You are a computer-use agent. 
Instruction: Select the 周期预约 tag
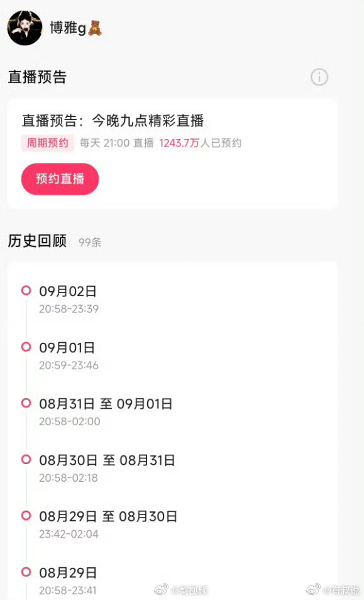tap(47, 143)
